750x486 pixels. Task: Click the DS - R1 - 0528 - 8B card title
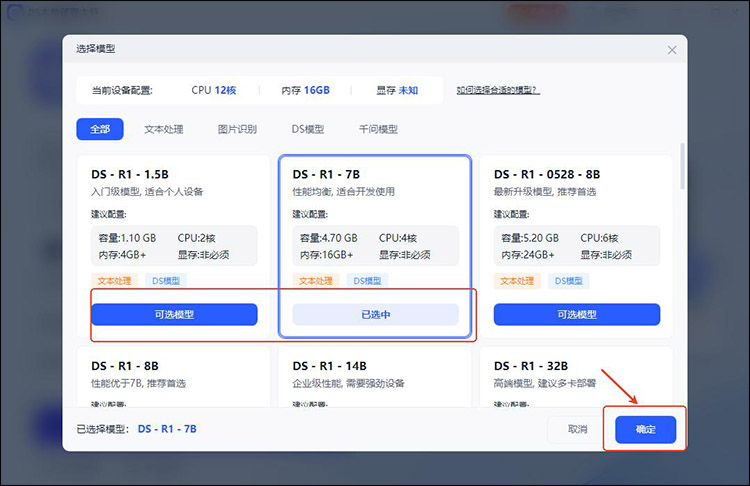(547, 174)
